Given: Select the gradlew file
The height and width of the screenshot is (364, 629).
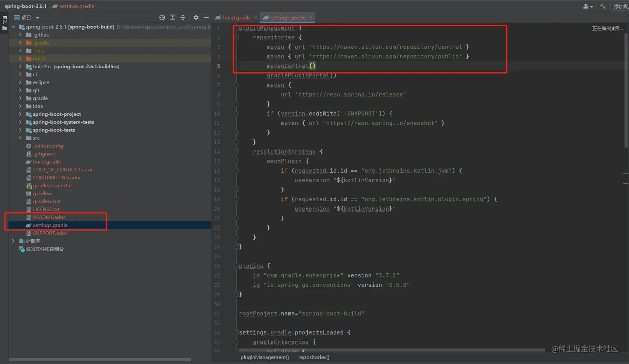Looking at the screenshot, I should (x=42, y=193).
